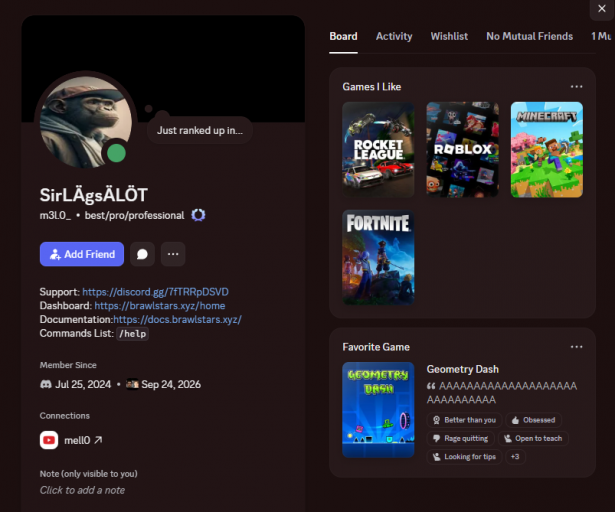Click the m3L0_ username text
Screen dimensions: 615x512
click(55, 215)
